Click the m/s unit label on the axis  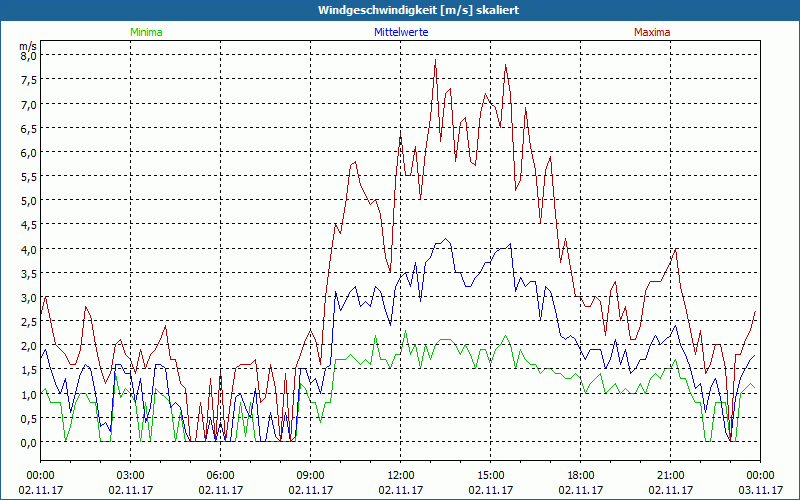coord(28,46)
